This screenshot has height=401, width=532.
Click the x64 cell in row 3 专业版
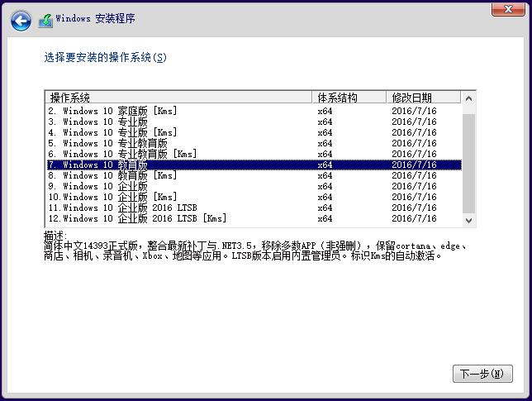click(x=325, y=122)
